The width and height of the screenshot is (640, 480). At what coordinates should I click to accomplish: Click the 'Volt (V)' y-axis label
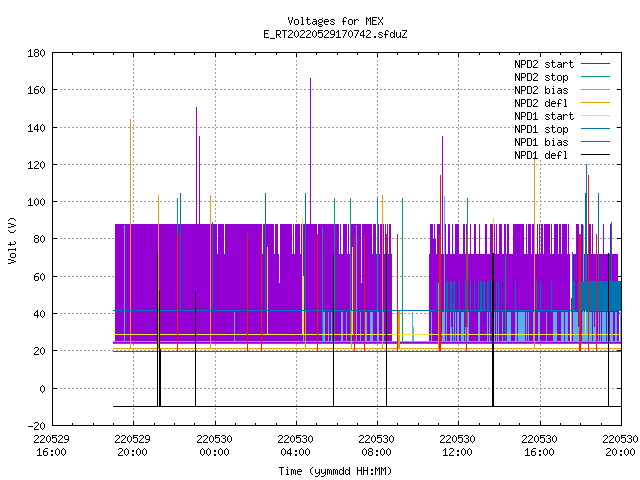(x=12, y=241)
